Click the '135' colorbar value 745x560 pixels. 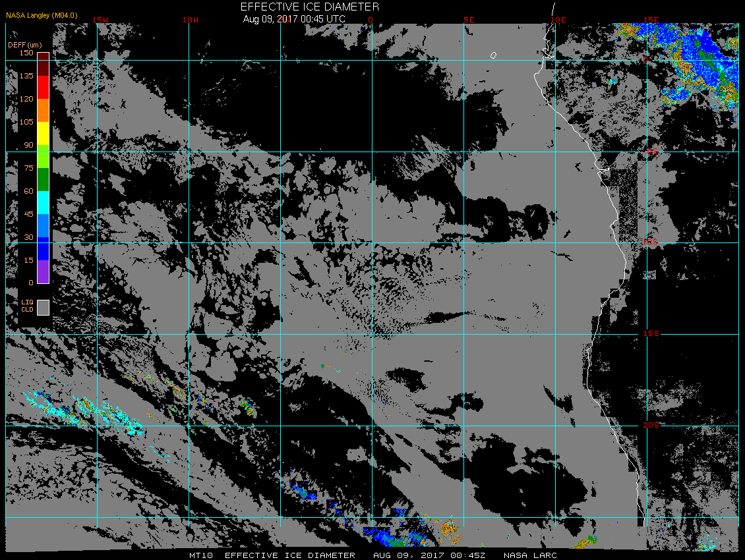[26, 76]
